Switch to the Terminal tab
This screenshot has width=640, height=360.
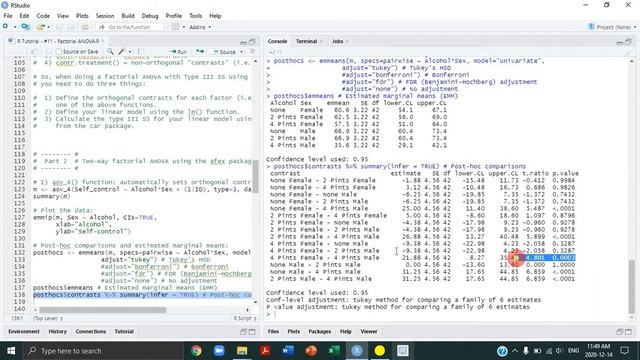click(307, 41)
